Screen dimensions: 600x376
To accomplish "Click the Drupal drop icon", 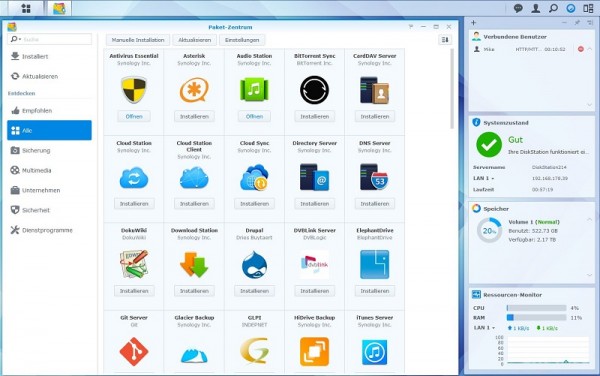I will [254, 265].
